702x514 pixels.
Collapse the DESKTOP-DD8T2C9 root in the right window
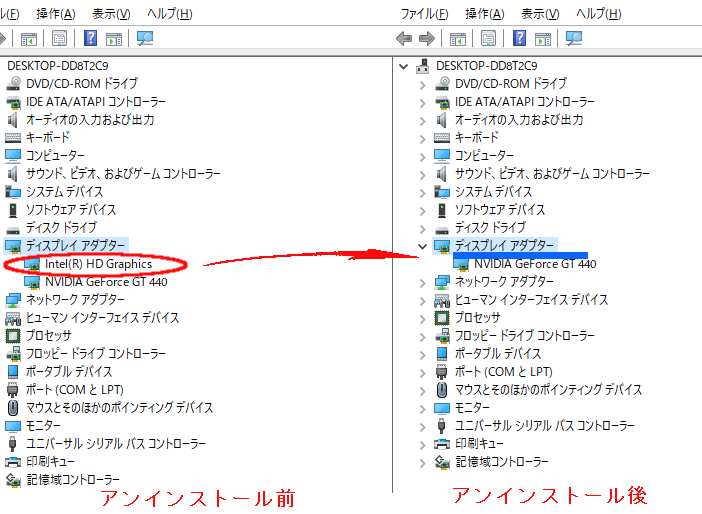pyautogui.click(x=404, y=66)
